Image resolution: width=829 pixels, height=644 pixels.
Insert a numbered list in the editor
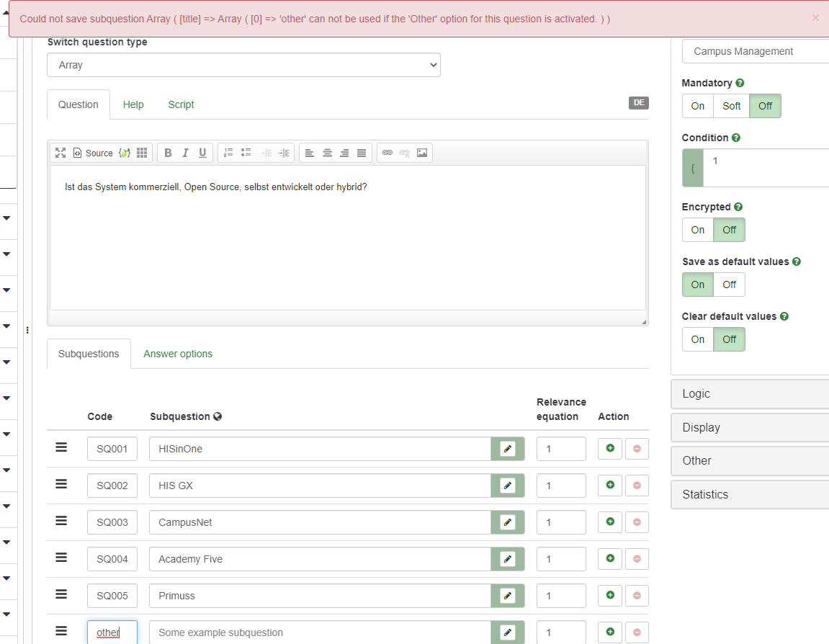point(228,153)
